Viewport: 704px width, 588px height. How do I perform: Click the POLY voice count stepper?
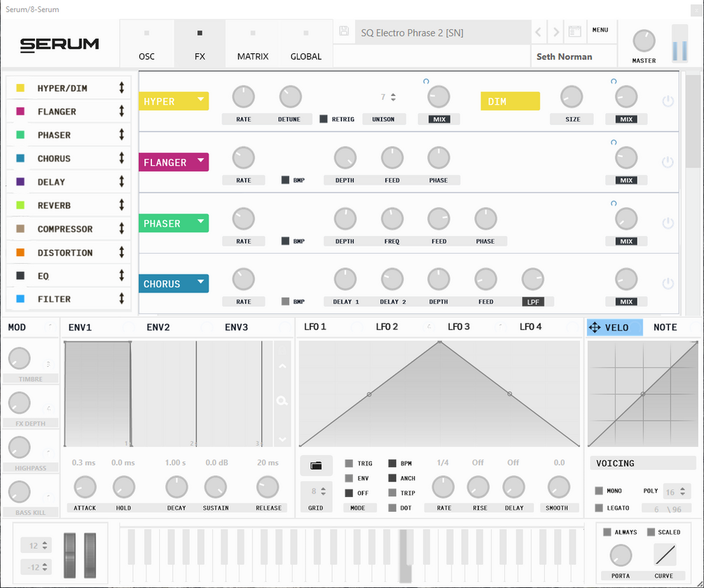682,491
